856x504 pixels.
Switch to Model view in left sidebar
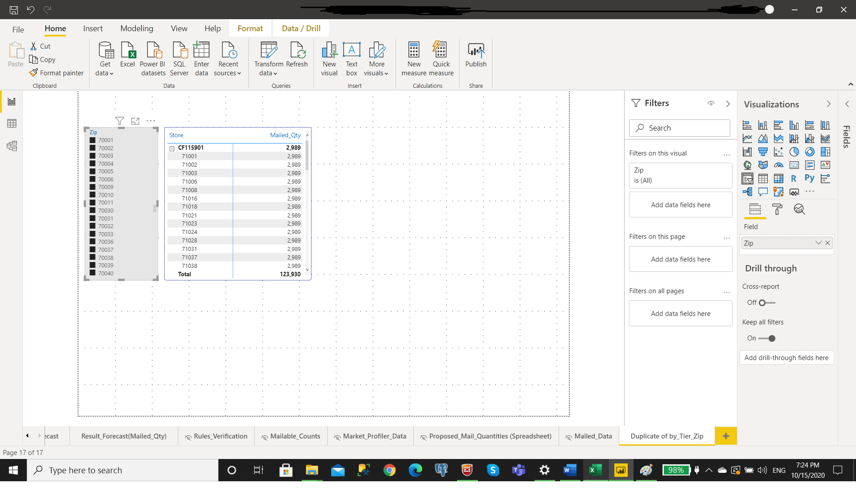coord(12,146)
